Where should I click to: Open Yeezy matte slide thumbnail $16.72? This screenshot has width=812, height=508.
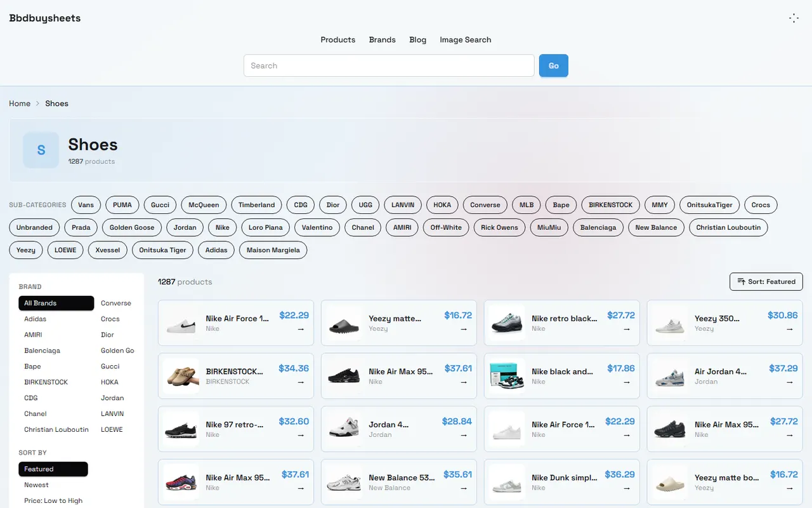(x=344, y=323)
